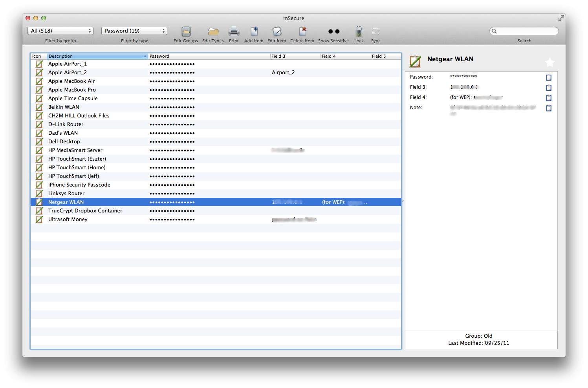This screenshot has width=588, height=388.
Task: Add a new item
Action: (254, 32)
